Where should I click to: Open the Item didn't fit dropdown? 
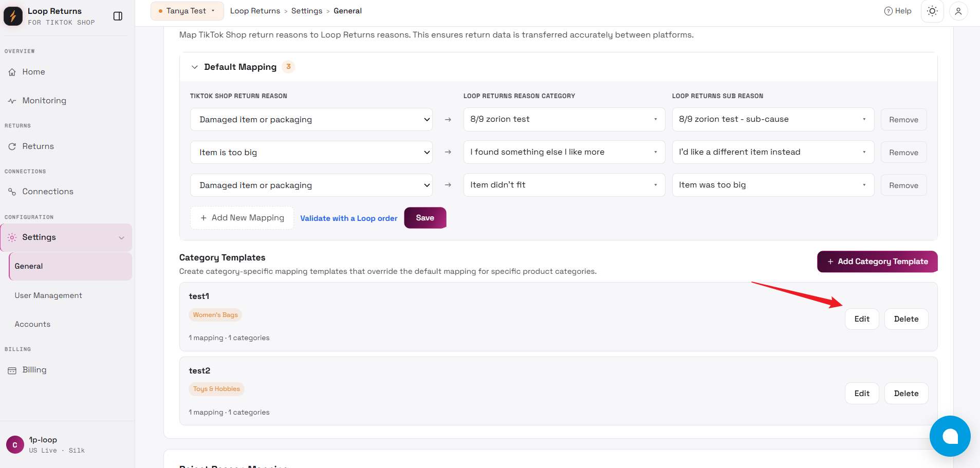tap(564, 185)
